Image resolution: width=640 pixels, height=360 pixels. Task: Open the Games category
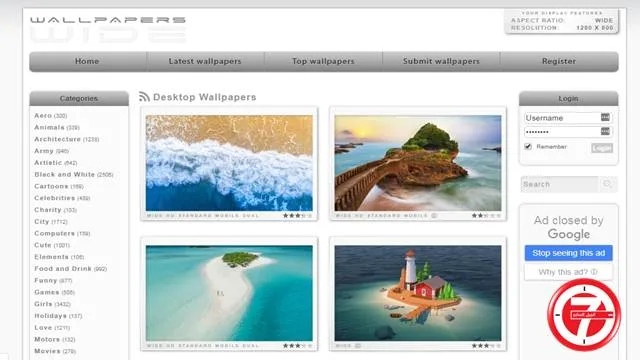coord(55,292)
